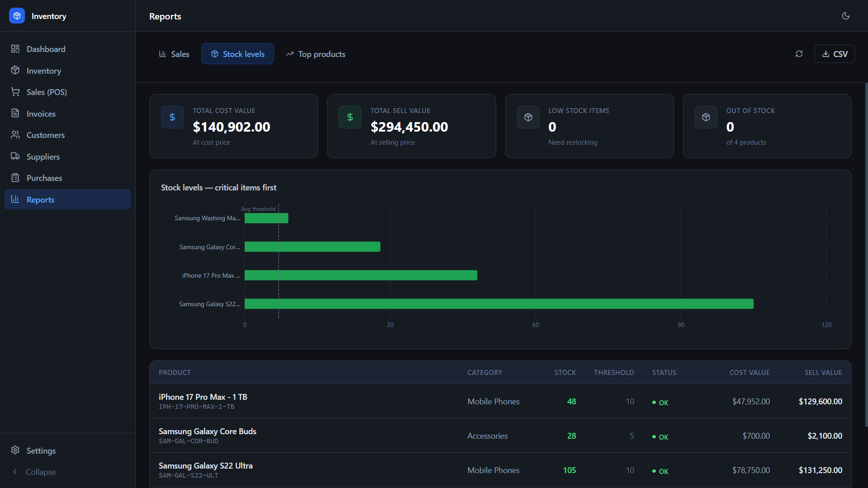Select Reports in the sidebar
The image size is (868, 488).
pyautogui.click(x=67, y=199)
